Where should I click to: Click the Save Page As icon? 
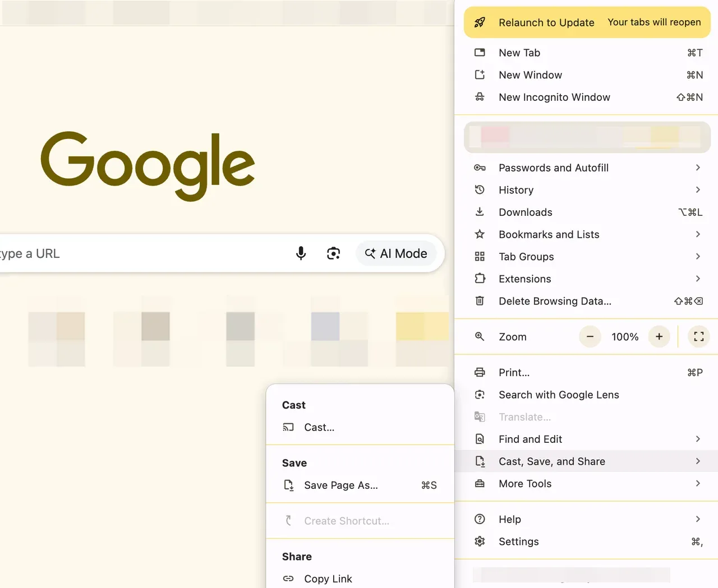click(288, 485)
